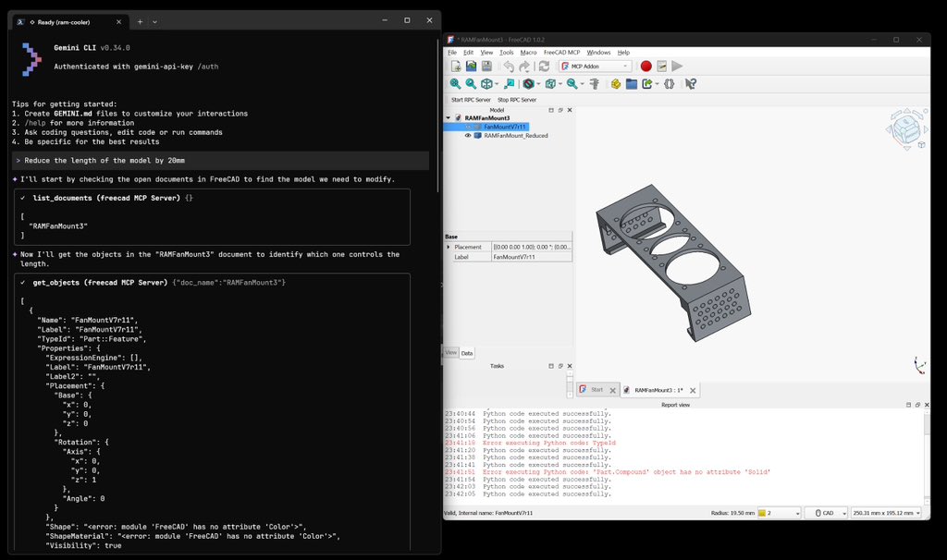The height and width of the screenshot is (560, 947).
Task: Click the Label value field FanMountV7r11
Action: point(532,257)
